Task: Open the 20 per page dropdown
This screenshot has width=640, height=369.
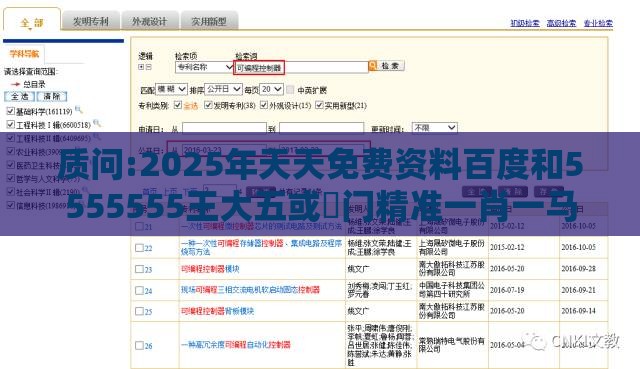Action: [x=271, y=89]
